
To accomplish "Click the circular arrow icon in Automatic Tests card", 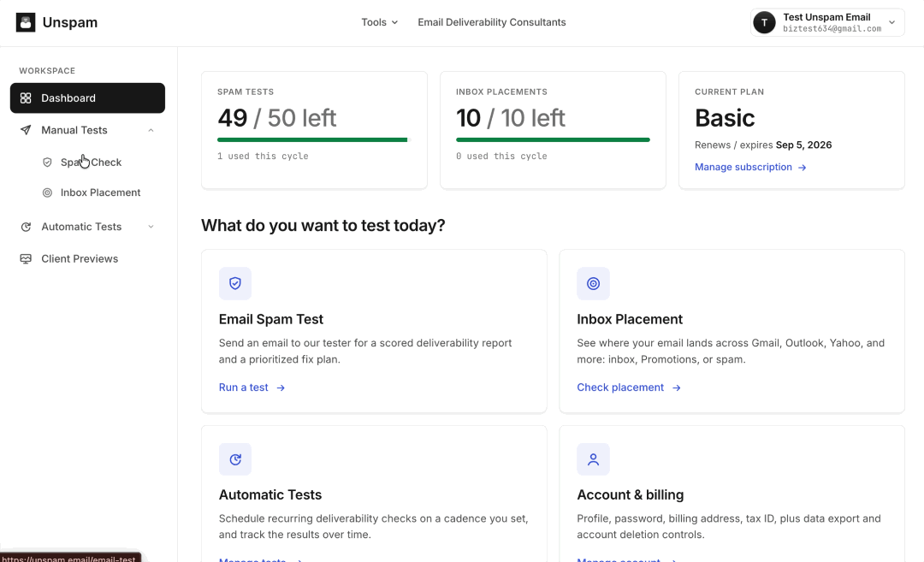I will coord(235,459).
